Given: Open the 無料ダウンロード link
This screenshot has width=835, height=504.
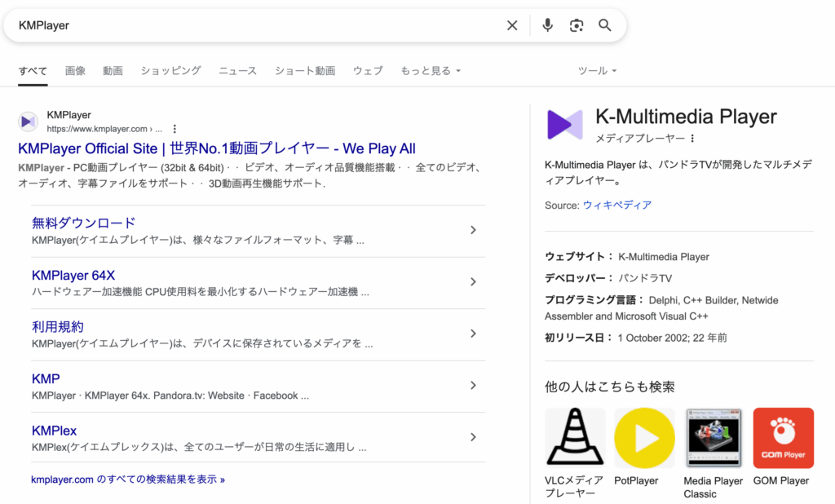Looking at the screenshot, I should 84,223.
